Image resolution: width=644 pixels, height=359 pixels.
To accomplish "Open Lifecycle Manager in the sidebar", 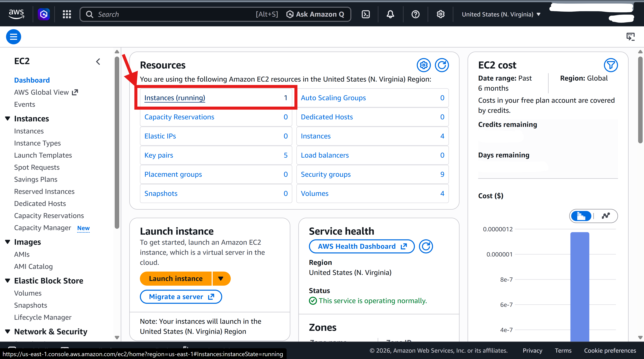I will tap(43, 317).
